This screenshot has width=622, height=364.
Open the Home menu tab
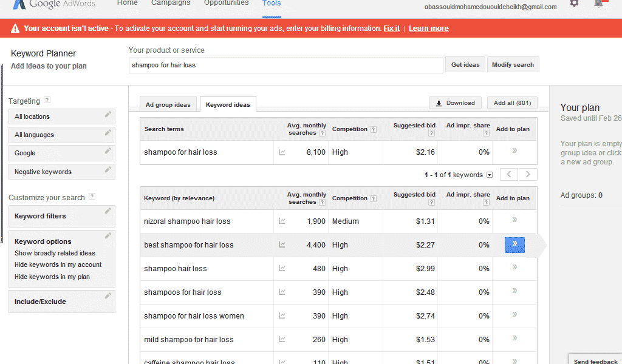[x=128, y=3]
